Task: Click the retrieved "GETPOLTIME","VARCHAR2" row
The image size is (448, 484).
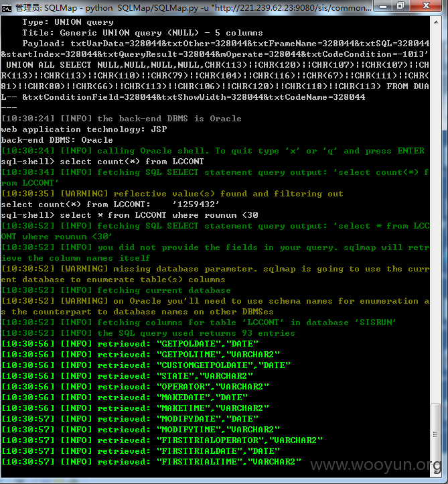Action: 141,355
